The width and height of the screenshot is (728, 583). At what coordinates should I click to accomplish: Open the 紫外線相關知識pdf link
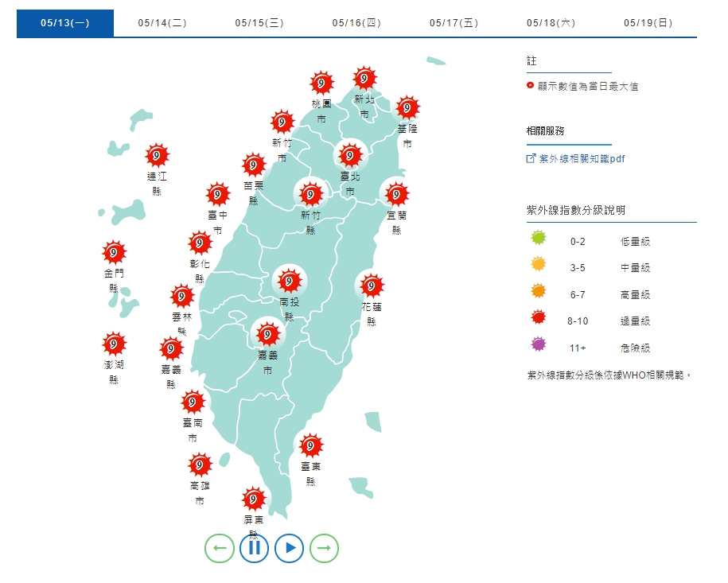tap(582, 159)
